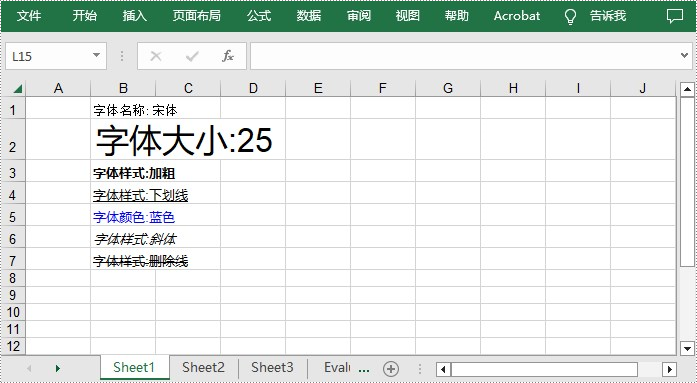Click bold cell 字体样式:加粗
The height and width of the screenshot is (383, 697).
(x=134, y=173)
